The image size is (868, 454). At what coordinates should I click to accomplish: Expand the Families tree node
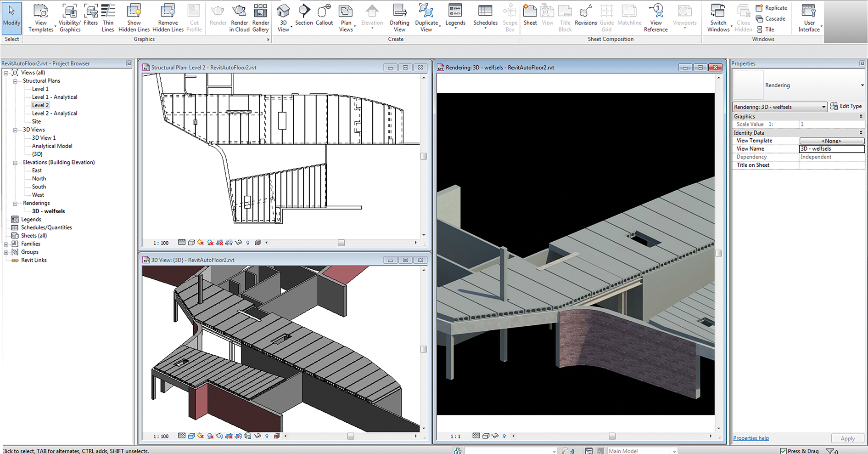point(6,244)
